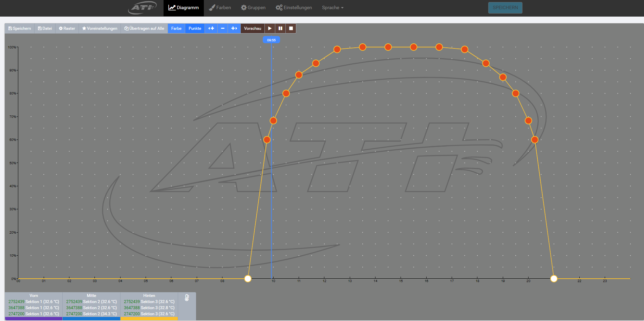
Task: Click the thermometer temperature icon
Action: pyautogui.click(x=187, y=298)
